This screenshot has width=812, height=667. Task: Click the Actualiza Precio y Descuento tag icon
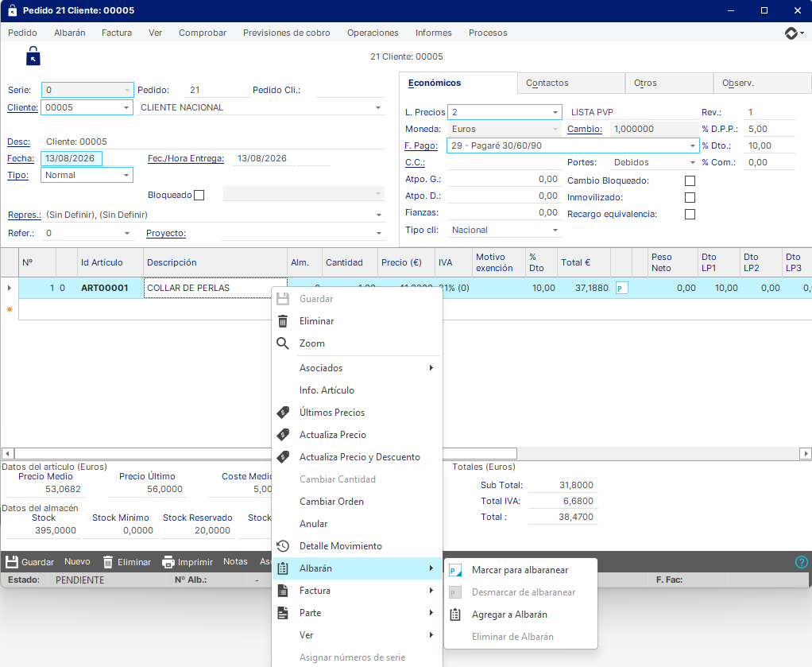click(x=283, y=457)
